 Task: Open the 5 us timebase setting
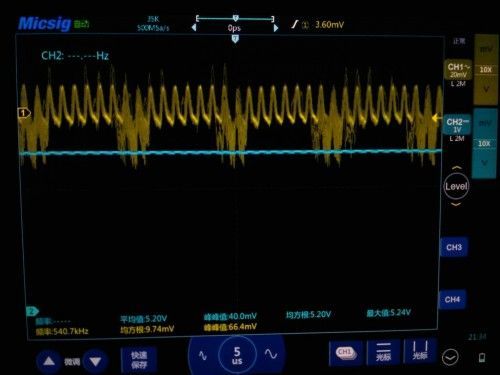(237, 355)
